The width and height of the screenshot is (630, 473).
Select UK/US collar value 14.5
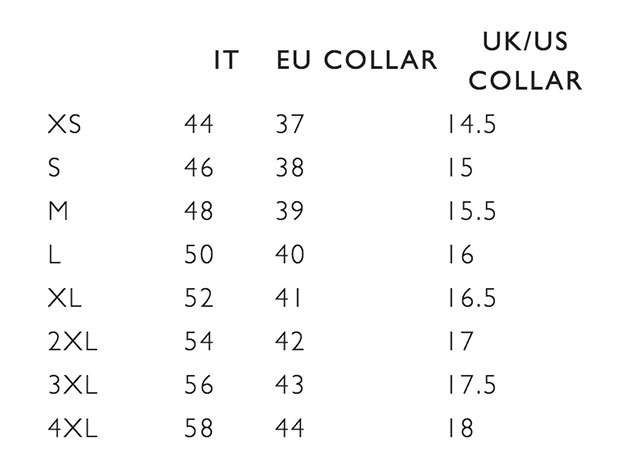pos(471,125)
